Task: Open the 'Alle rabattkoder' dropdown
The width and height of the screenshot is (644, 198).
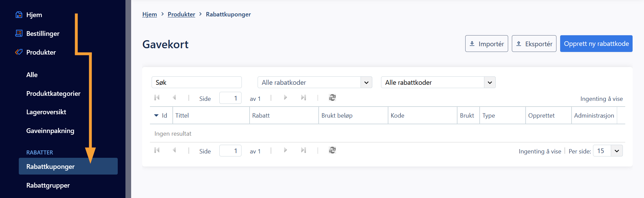Action: 438,82
